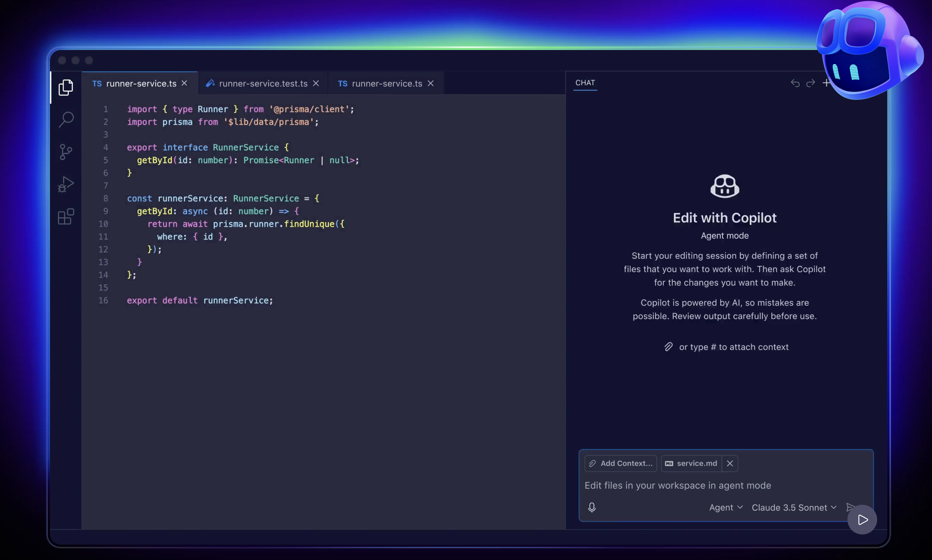Open the Explorer panel

tap(66, 87)
